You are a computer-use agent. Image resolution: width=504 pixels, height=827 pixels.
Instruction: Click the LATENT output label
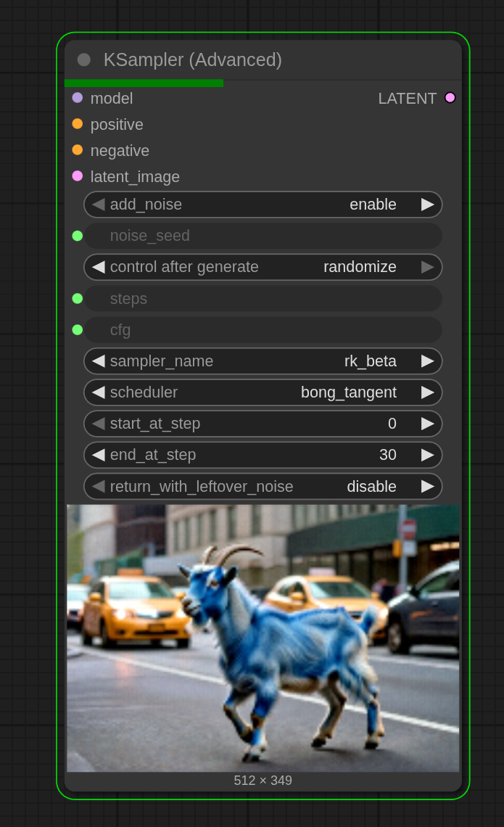click(x=407, y=99)
